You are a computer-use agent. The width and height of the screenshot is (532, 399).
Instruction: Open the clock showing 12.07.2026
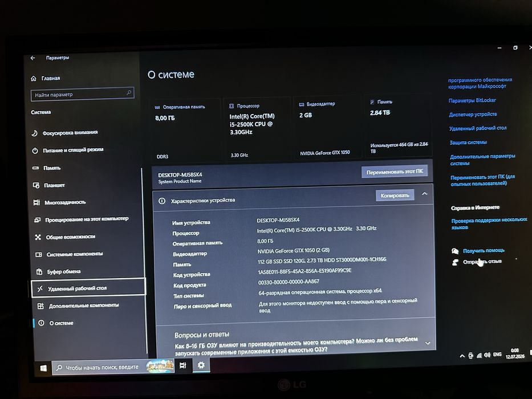point(515,353)
